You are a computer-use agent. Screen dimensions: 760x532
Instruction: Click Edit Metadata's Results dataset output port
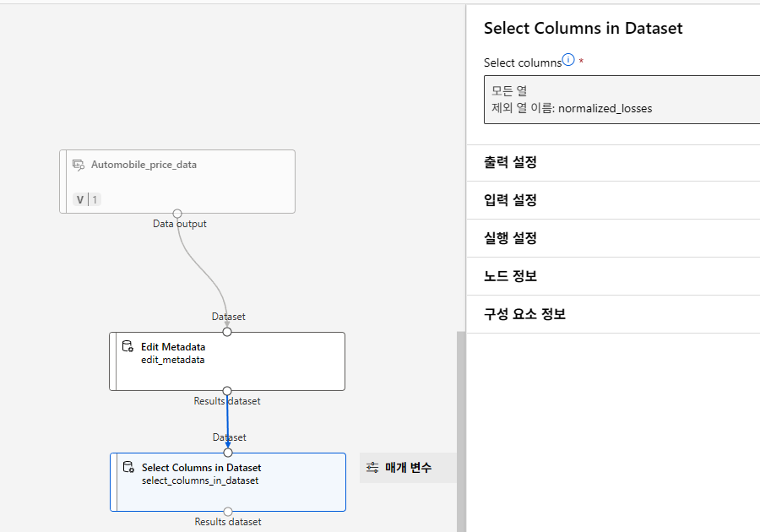(227, 390)
